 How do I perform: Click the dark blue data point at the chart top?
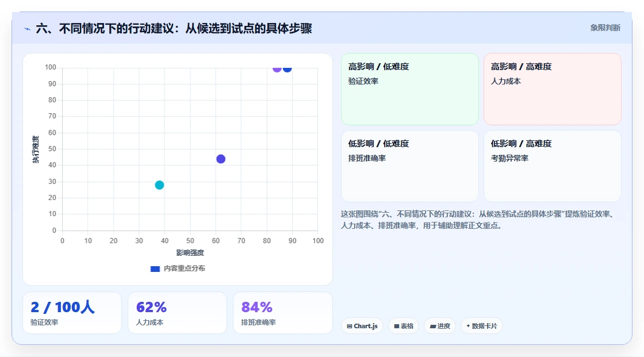click(x=287, y=69)
